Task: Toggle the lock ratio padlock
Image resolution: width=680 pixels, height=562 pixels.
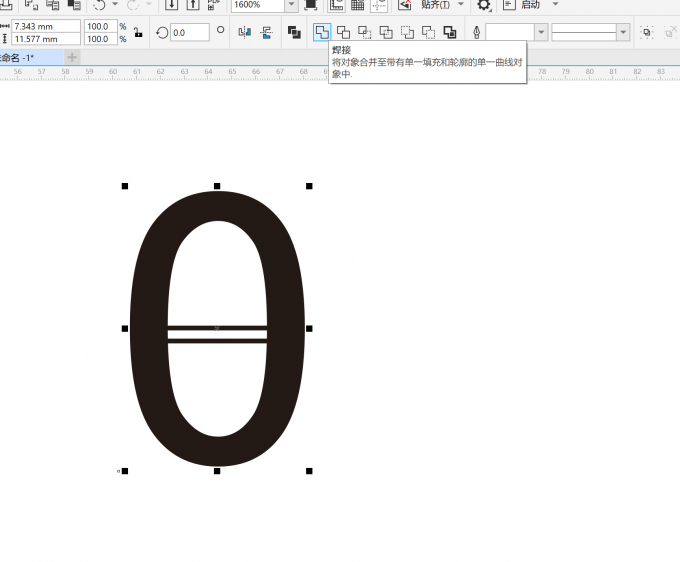Action: click(x=137, y=33)
